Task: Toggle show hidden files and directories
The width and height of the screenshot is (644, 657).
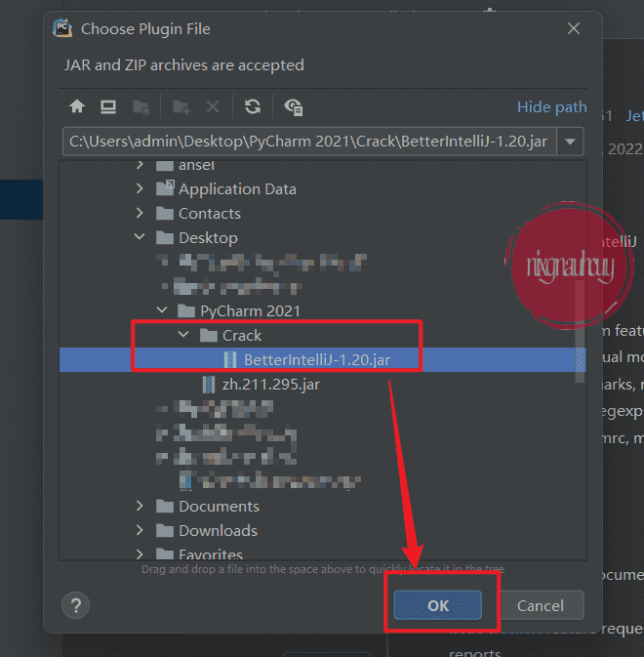Action: point(293,107)
